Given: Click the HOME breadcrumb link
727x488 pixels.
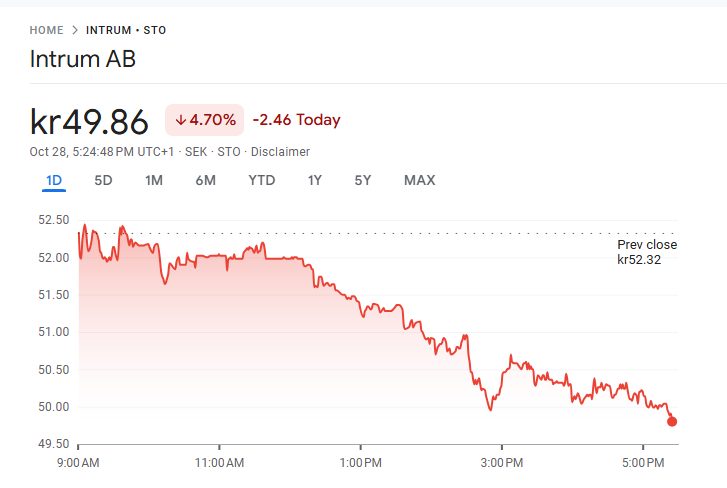Looking at the screenshot, I should [x=46, y=30].
